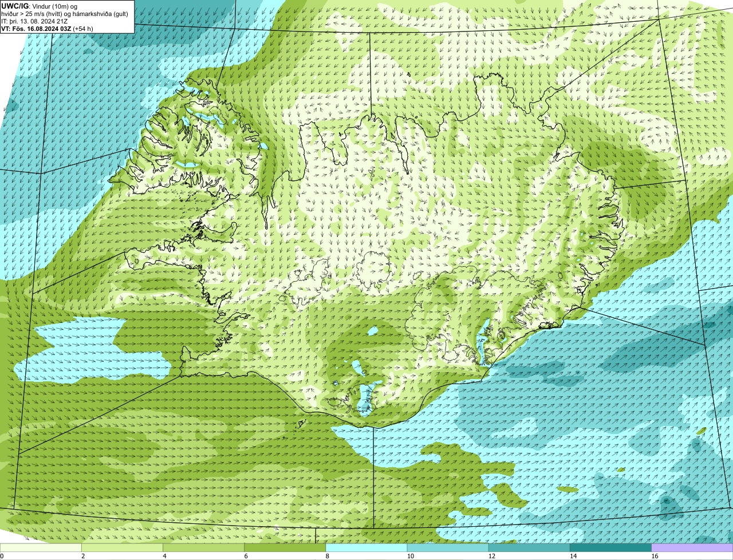Image resolution: width=733 pixels, height=560 pixels.
Task: Click the 8–10 m/s light cyan legend swatch
Action: 367,548
